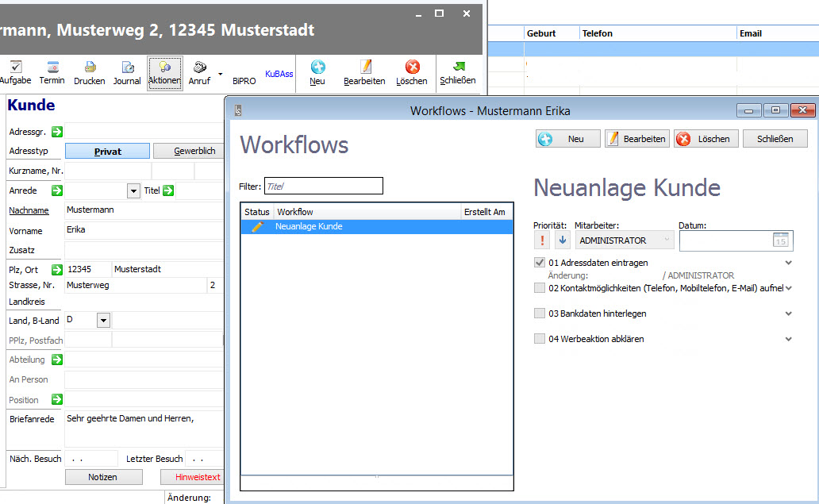Click the red high priority exclamation icon

pos(543,240)
